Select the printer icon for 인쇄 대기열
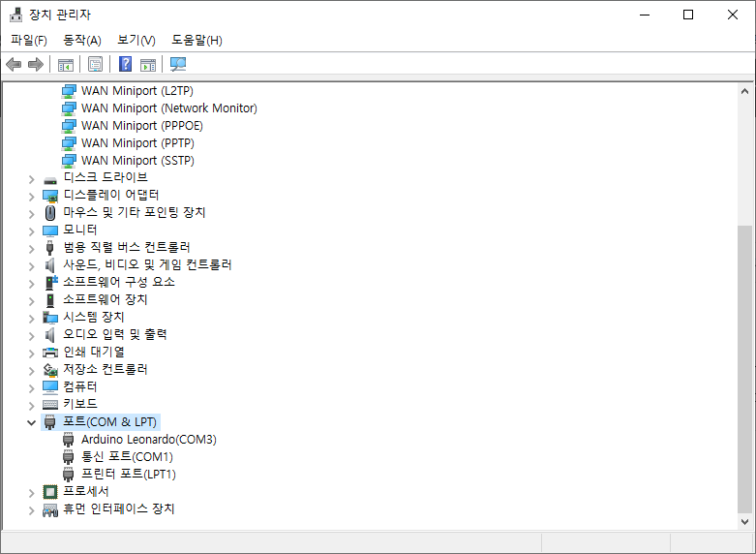This screenshot has height=554, width=756. tap(50, 353)
